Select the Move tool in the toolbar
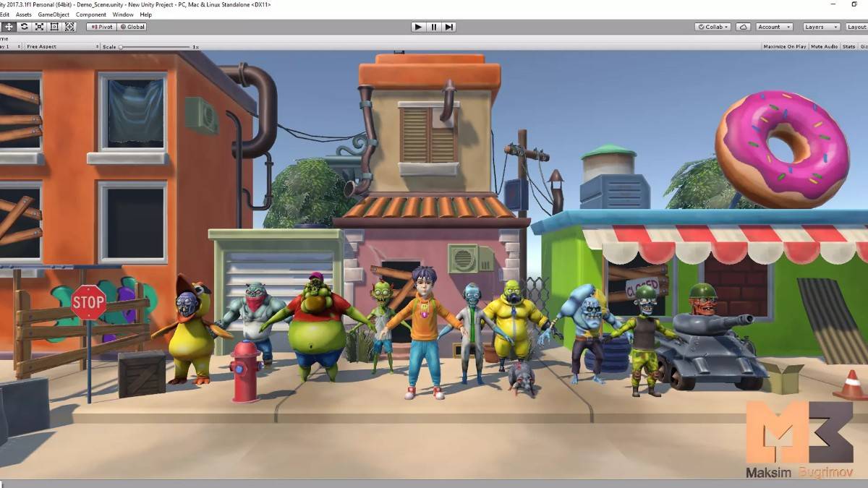The width and height of the screenshot is (868, 488). coord(9,27)
